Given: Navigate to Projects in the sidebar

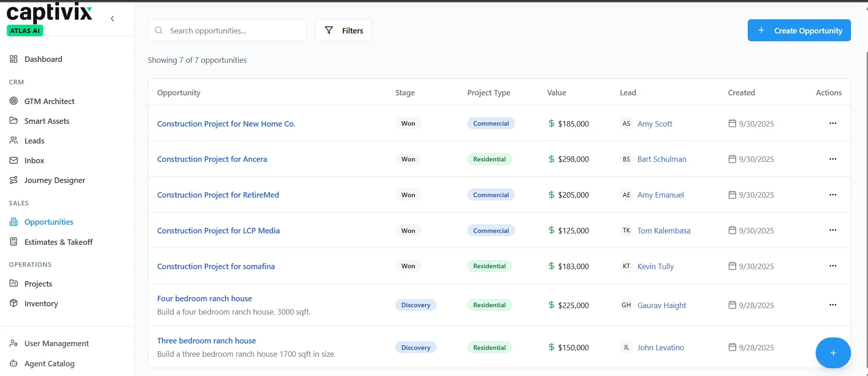Looking at the screenshot, I should [x=38, y=283].
